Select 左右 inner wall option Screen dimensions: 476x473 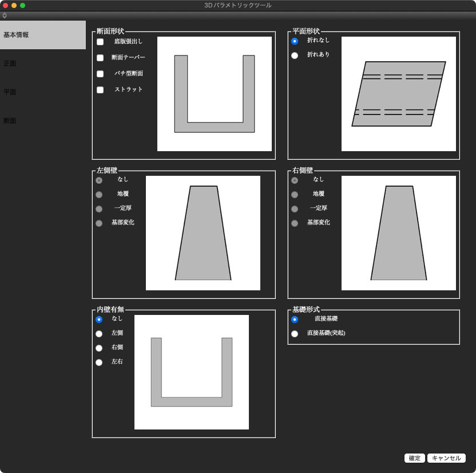[x=99, y=362]
